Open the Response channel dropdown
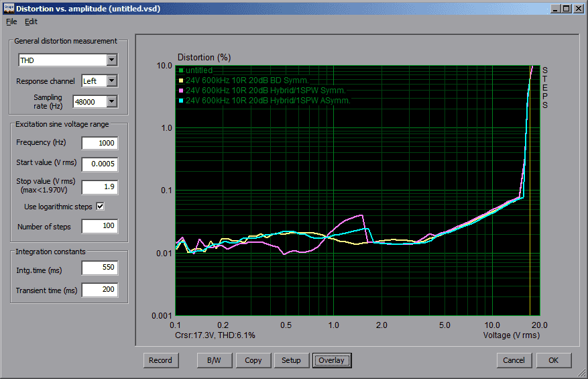 pos(111,81)
